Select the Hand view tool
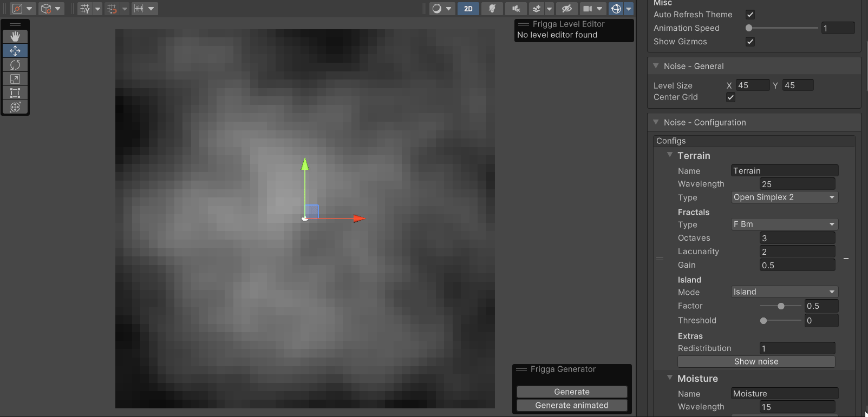The width and height of the screenshot is (868, 417). click(15, 36)
